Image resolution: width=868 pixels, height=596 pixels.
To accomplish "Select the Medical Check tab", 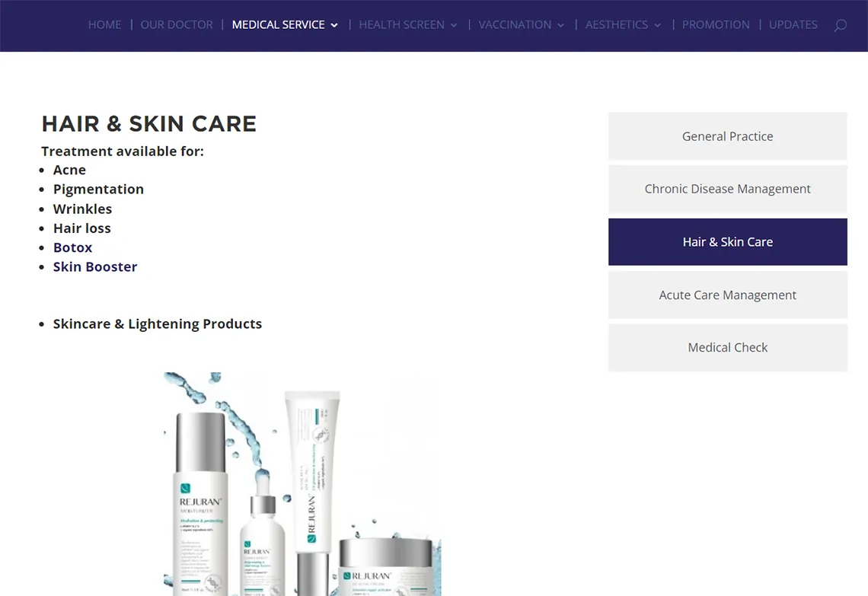I will [727, 348].
